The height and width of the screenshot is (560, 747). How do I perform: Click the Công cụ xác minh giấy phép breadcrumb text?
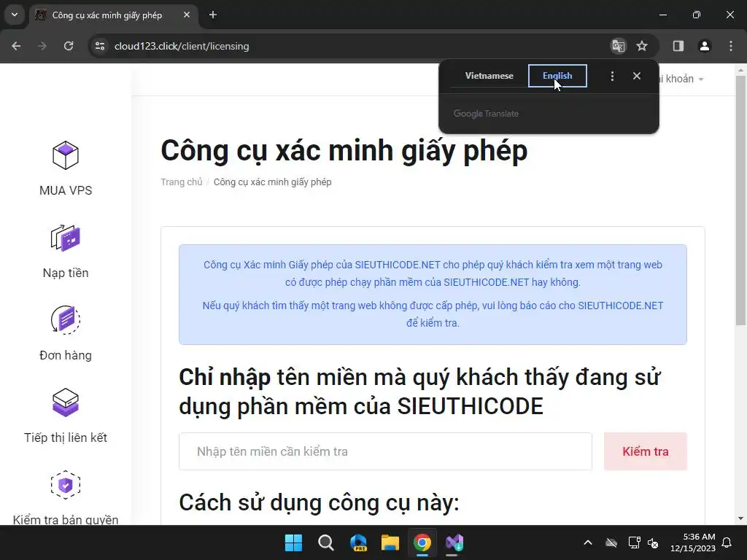[x=273, y=182]
